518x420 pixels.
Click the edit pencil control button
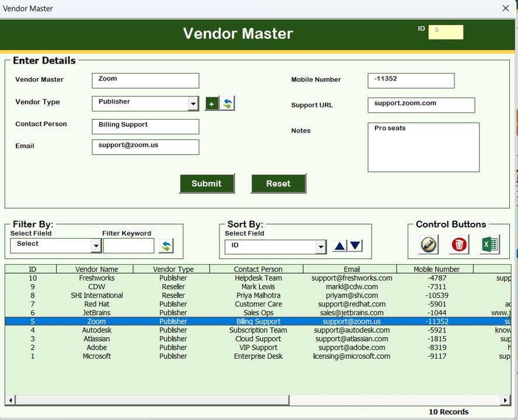click(429, 244)
